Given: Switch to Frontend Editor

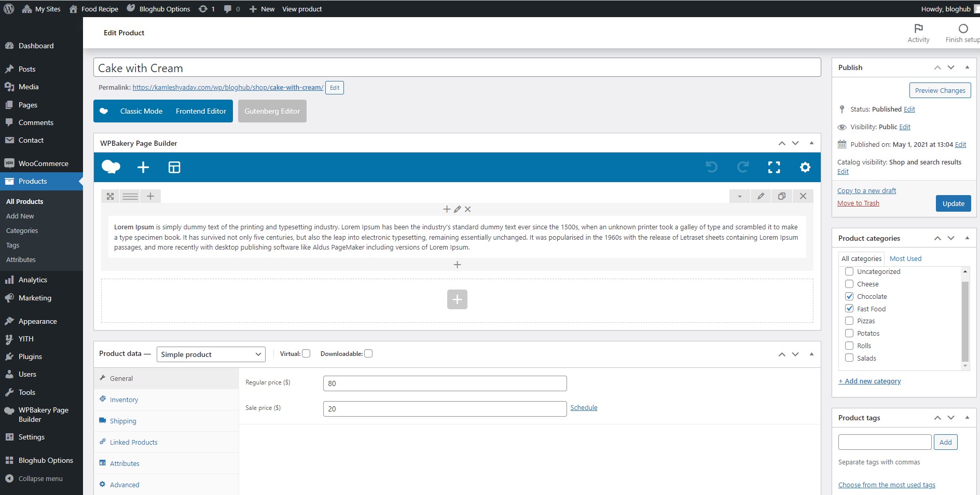Looking at the screenshot, I should [x=201, y=111].
